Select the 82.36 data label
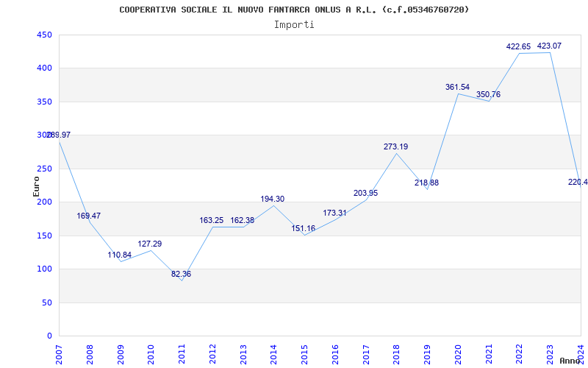 (181, 274)
